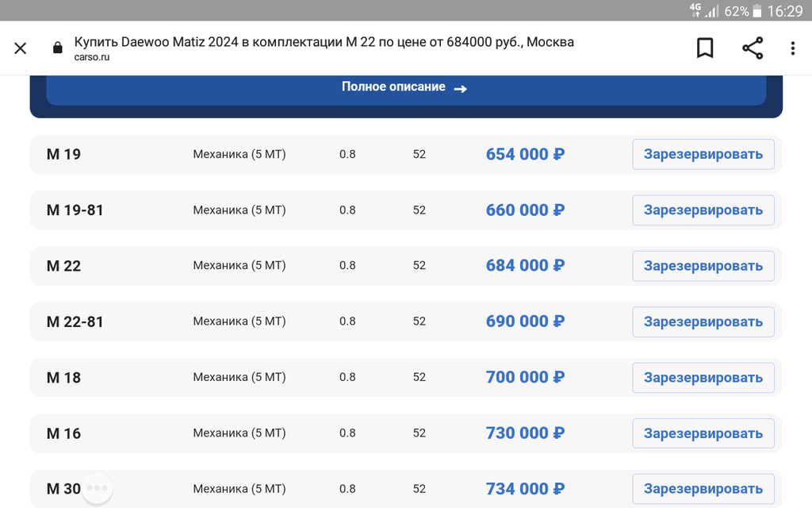The image size is (812, 508).
Task: Reserve the M 30 trim for 734 000 ₽
Action: coord(703,489)
